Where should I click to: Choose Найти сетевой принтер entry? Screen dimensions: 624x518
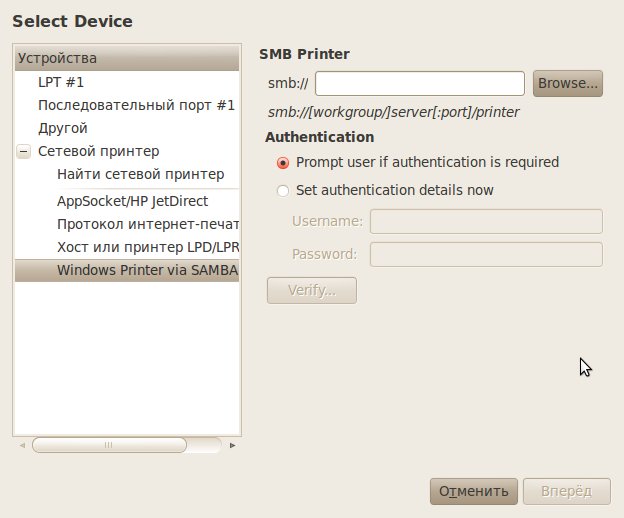click(x=141, y=174)
